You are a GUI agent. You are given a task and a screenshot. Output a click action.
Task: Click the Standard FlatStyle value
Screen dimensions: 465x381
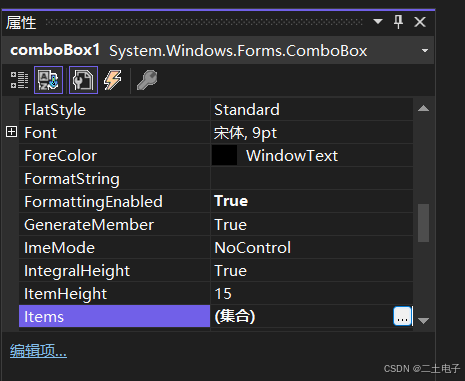(x=247, y=110)
